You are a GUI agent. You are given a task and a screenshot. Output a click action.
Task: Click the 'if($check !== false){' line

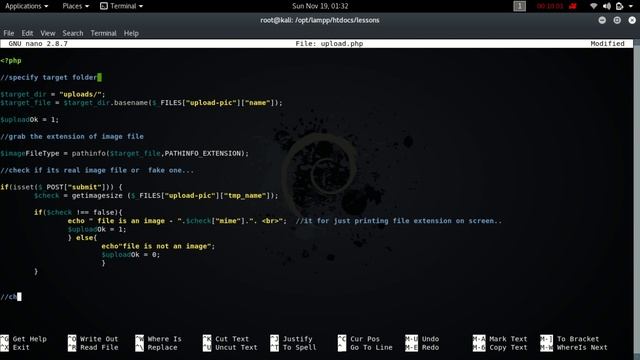[78, 212]
